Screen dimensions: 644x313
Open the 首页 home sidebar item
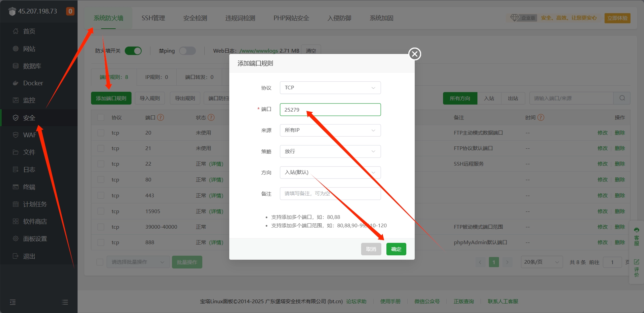[29, 31]
